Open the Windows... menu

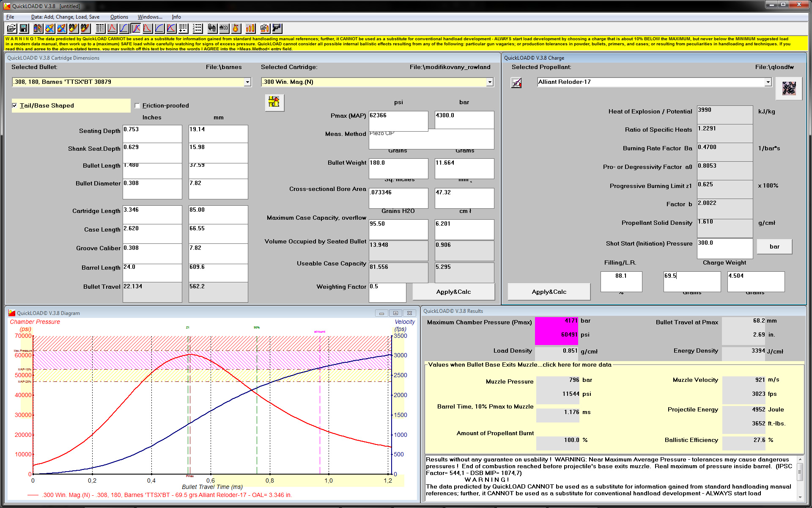tap(150, 17)
